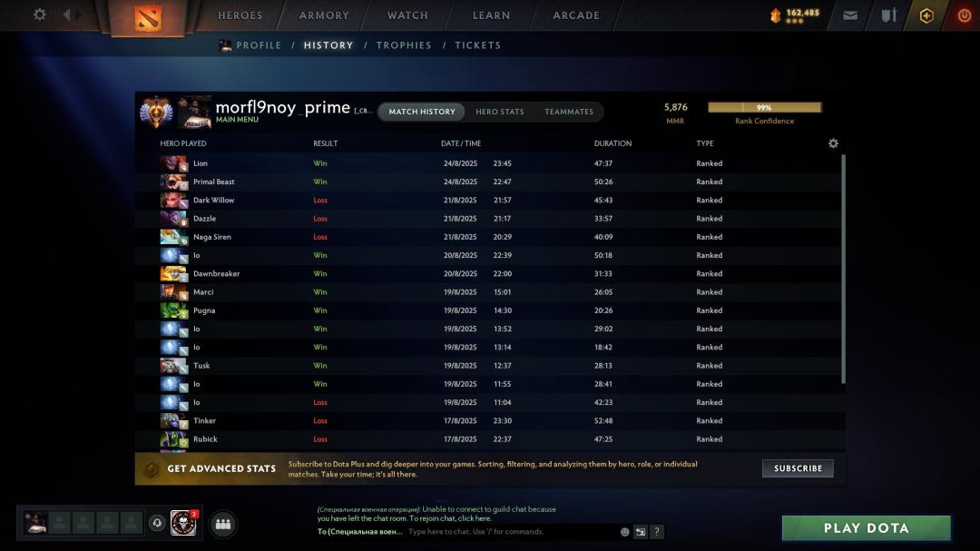This screenshot has width=980, height=551.
Task: Select the MATCH HISTORY tab
Action: [x=422, y=112]
